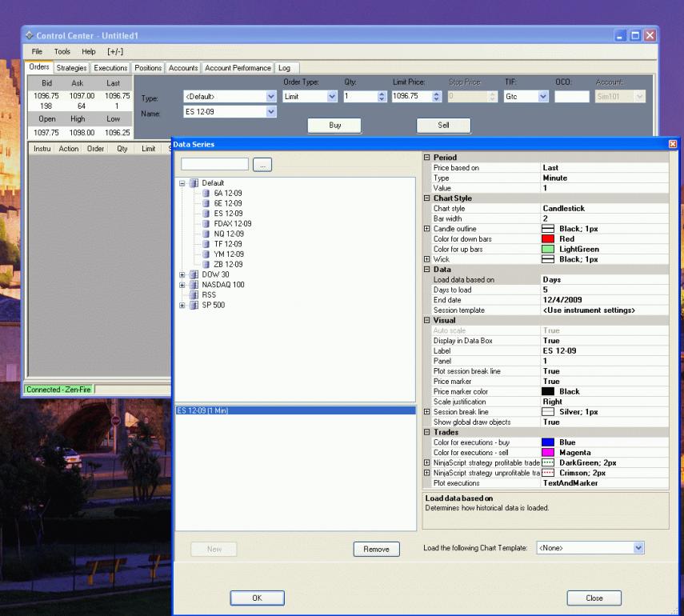Expand the NASDAQ 100 instrument list
684x616 pixels.
tap(182, 285)
